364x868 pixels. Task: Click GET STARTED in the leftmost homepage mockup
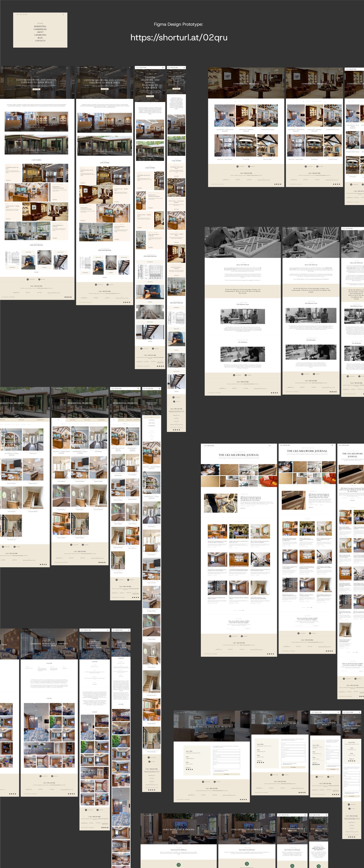[x=36, y=89]
